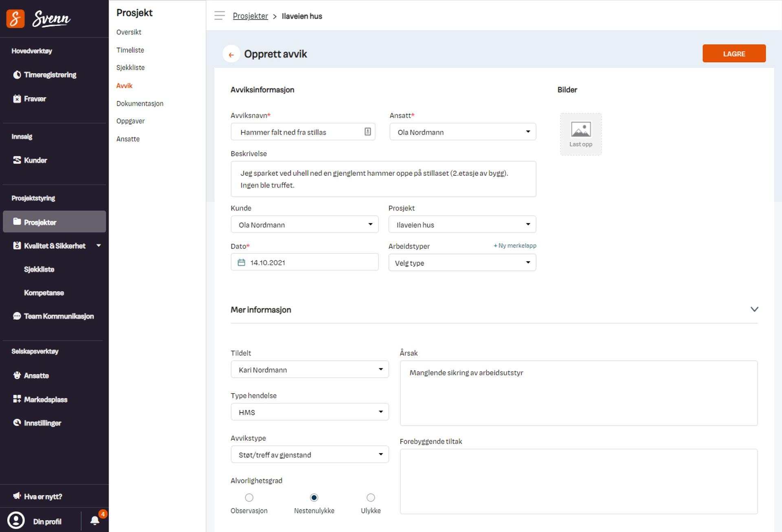The width and height of the screenshot is (782, 532).
Task: Collapse the Mer informasjon section chevron
Action: tap(754, 309)
